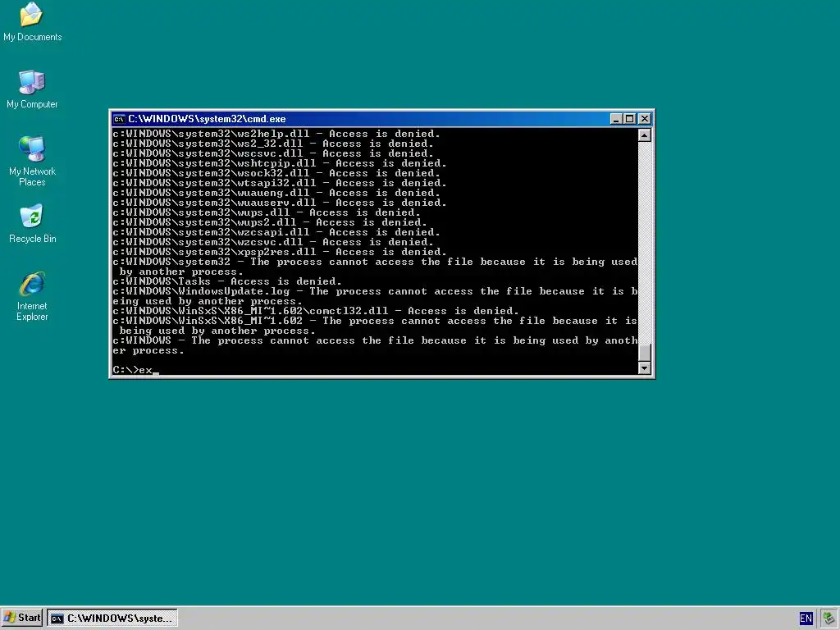Screen dimensions: 840x630
Task: Click the xpsp2res.dll access denied line
Action: pyautogui.click(x=280, y=252)
